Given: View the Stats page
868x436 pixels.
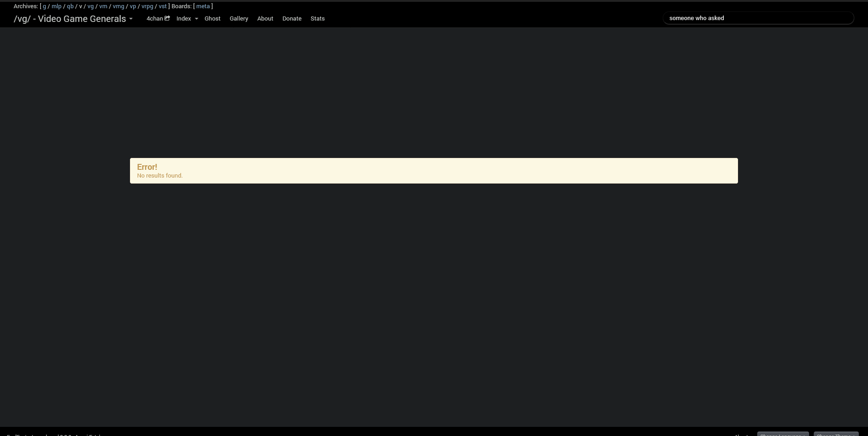Looking at the screenshot, I should [317, 19].
